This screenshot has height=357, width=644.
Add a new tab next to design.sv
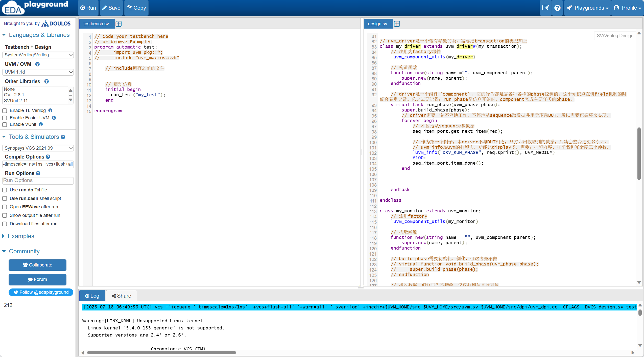coord(397,24)
